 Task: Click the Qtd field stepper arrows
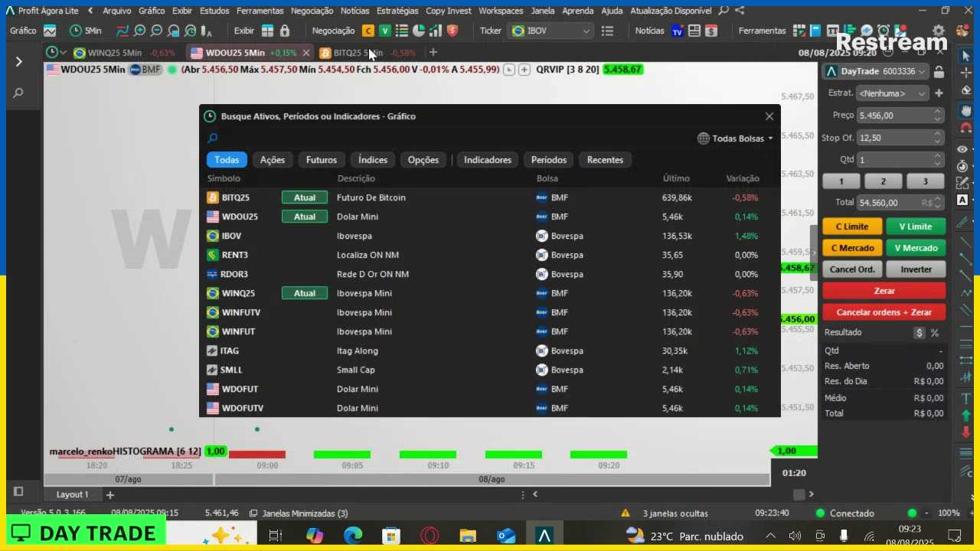(938, 160)
